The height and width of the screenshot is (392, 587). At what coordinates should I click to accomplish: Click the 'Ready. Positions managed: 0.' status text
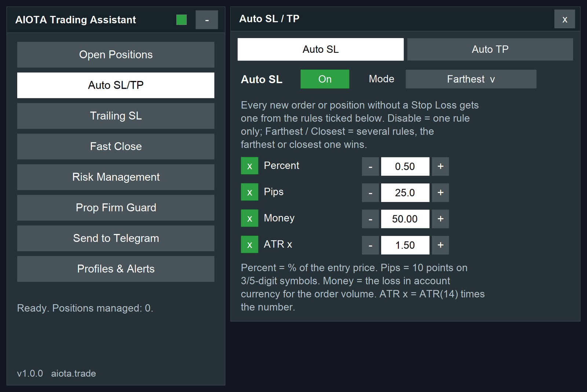click(x=85, y=308)
